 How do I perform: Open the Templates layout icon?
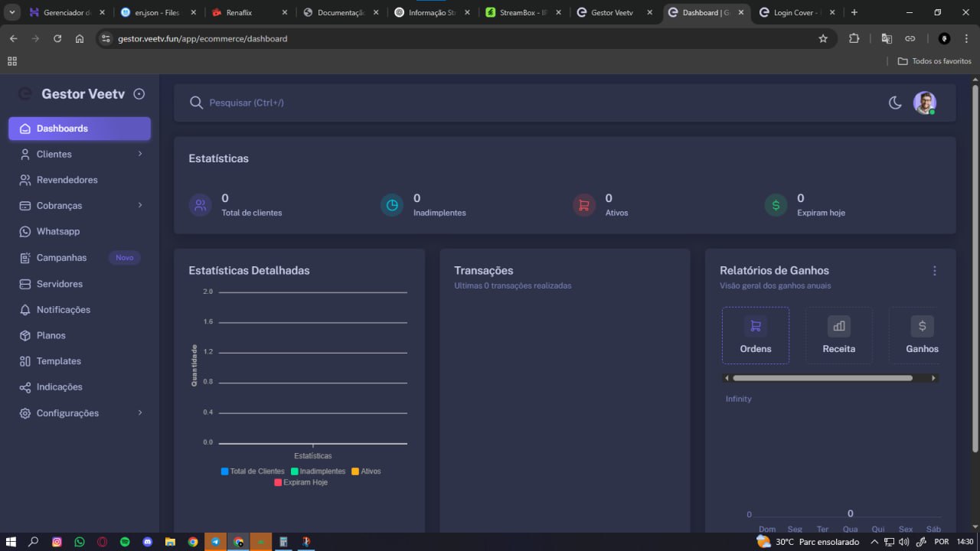pos(25,361)
